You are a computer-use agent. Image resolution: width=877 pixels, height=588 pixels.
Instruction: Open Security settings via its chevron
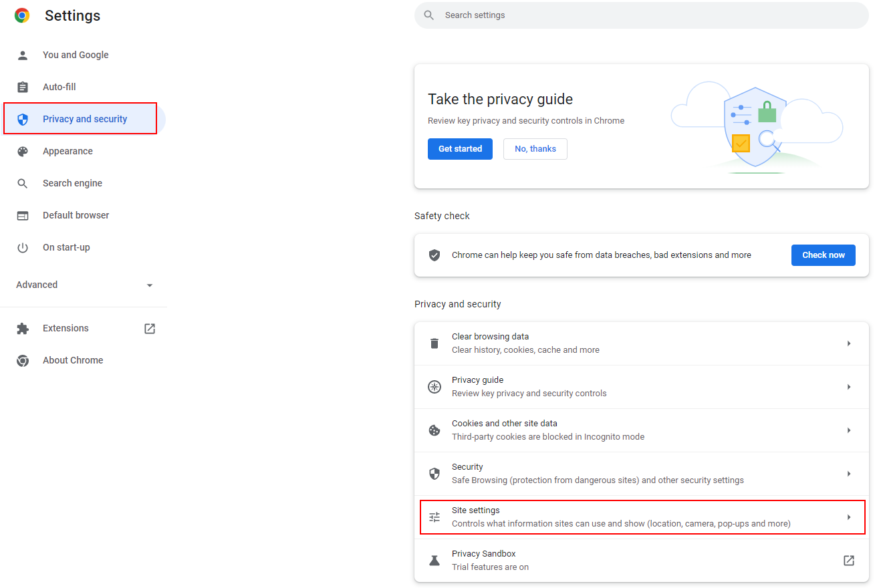coord(848,473)
